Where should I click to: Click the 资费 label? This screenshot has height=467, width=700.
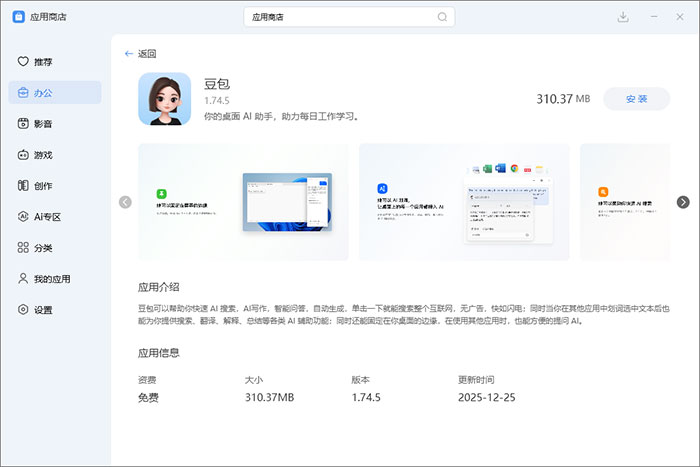click(147, 380)
